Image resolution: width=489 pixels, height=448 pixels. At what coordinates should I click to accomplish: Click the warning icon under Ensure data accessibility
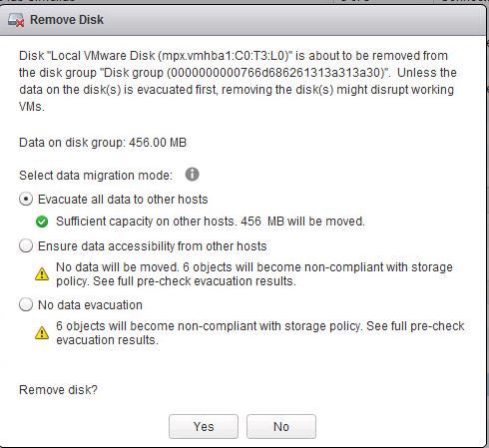(x=42, y=274)
